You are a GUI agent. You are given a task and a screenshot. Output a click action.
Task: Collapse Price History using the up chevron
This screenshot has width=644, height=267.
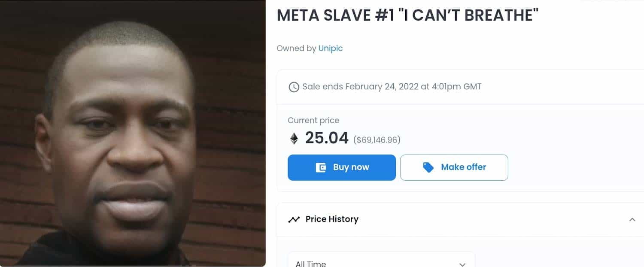(x=632, y=219)
